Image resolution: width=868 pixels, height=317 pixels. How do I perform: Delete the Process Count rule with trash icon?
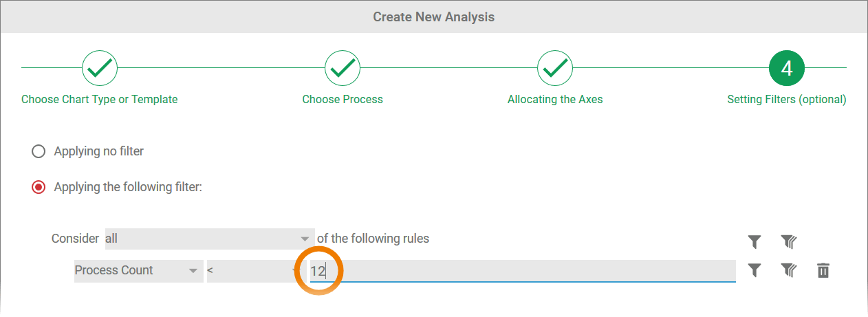click(823, 270)
